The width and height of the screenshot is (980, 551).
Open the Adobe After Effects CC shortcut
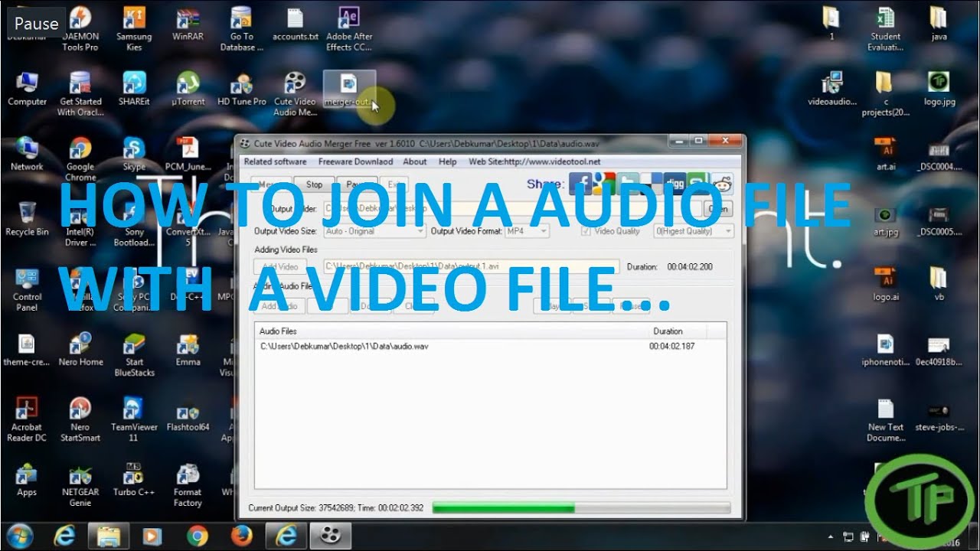[349, 29]
